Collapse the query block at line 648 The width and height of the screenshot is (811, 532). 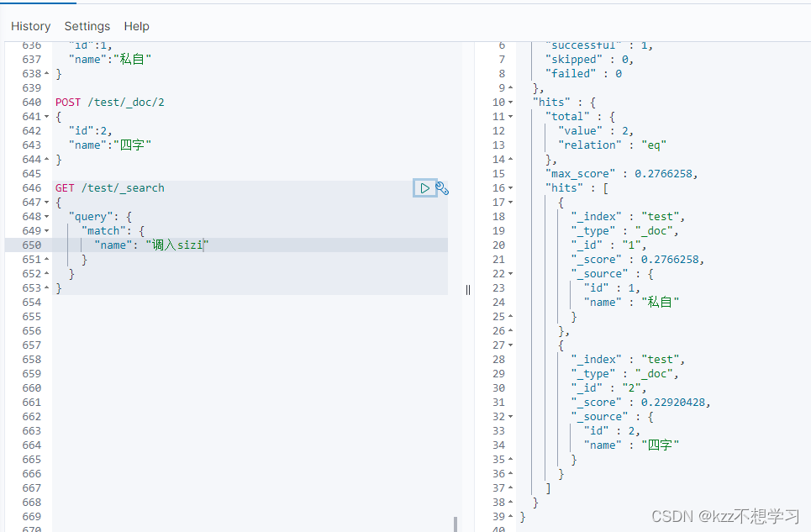click(46, 217)
